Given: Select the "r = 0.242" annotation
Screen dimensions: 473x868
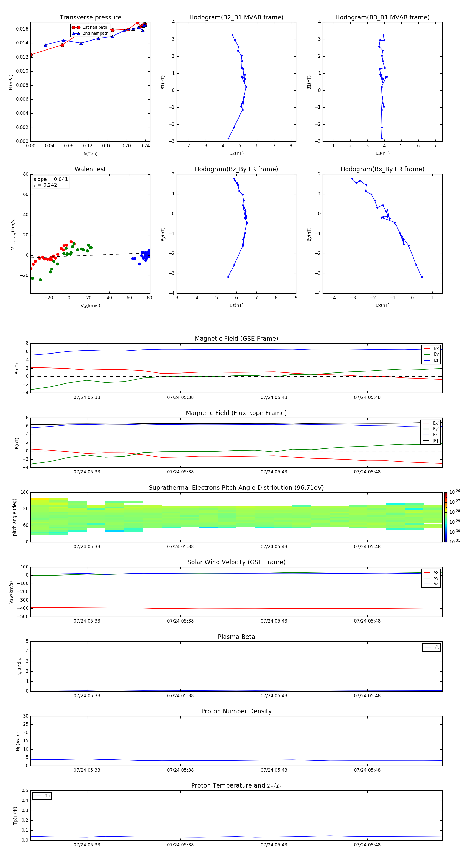Looking at the screenshot, I should [45, 185].
